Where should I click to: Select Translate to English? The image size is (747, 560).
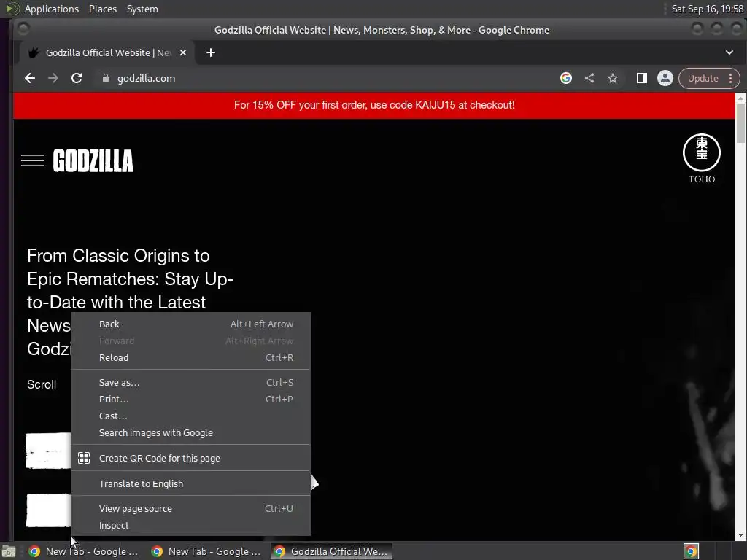click(190, 483)
